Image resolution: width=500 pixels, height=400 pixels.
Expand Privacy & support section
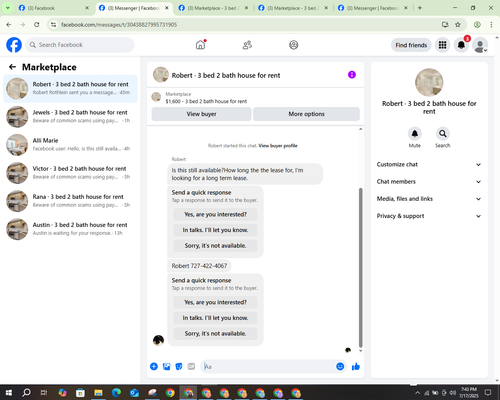coord(429,216)
